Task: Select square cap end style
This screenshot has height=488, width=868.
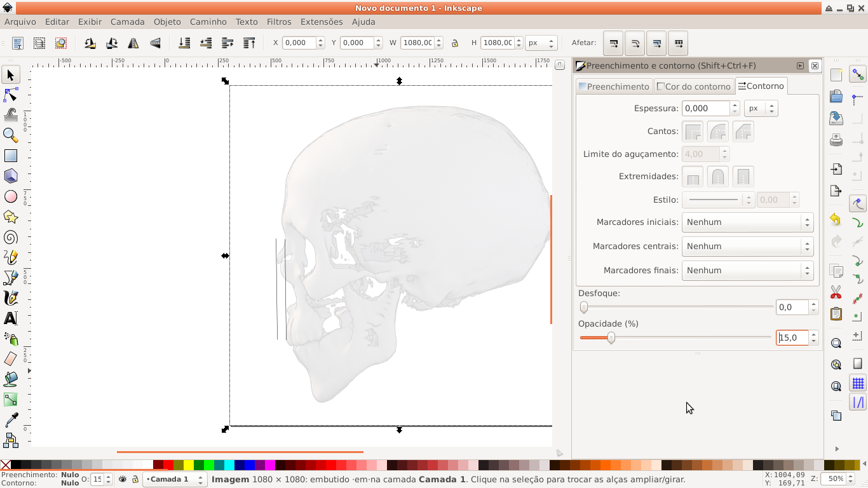Action: (743, 177)
